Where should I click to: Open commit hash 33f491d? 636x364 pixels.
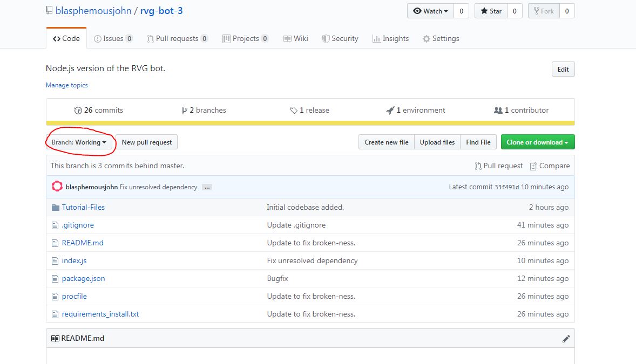pos(506,187)
